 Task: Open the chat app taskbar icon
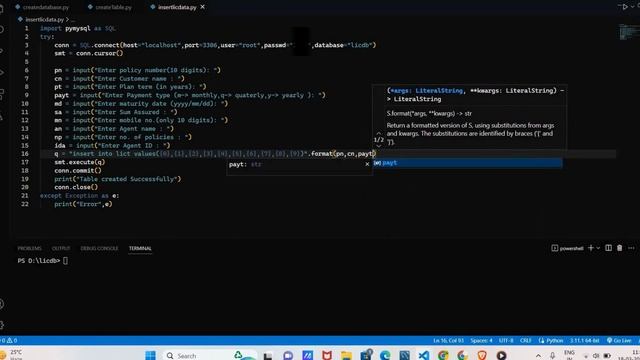pyautogui.click(x=288, y=355)
